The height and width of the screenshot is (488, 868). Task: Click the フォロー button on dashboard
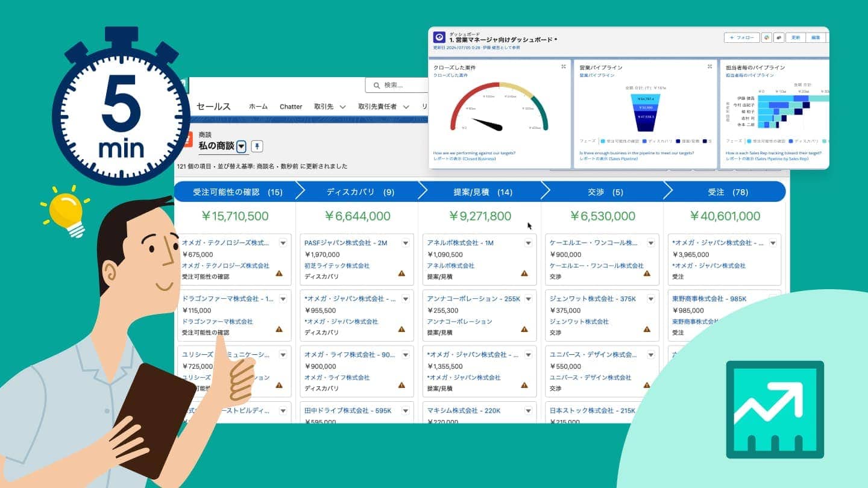(x=741, y=37)
